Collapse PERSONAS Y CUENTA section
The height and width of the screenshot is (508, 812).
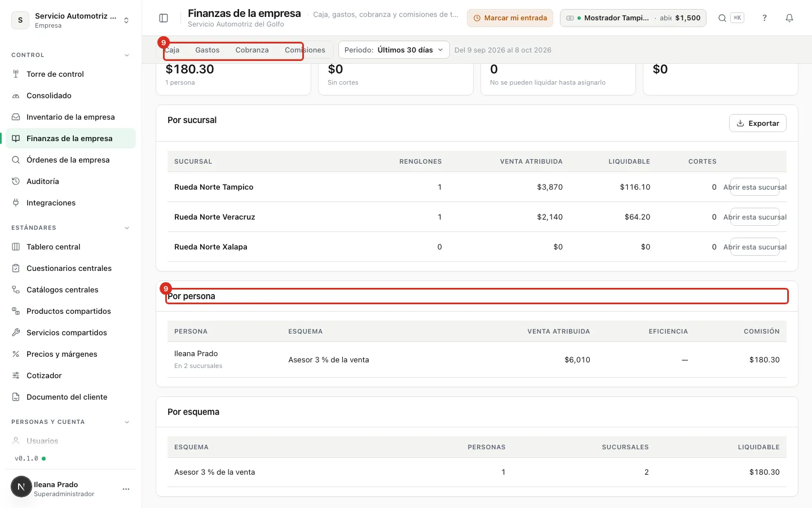pos(127,422)
